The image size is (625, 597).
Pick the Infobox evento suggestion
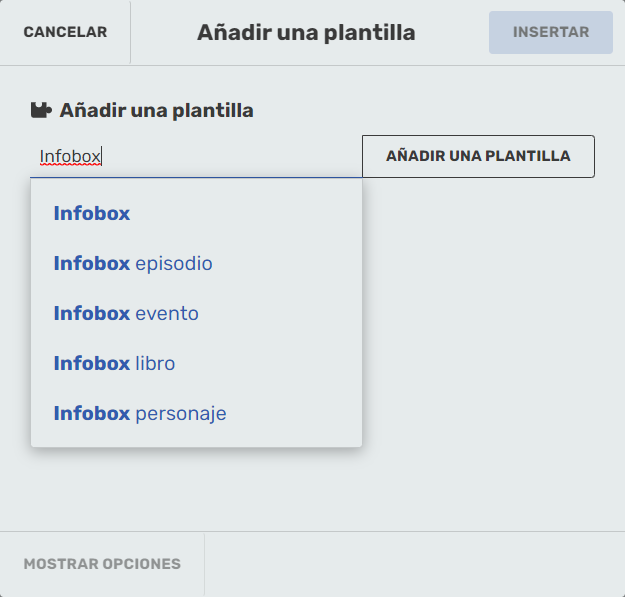[126, 314]
